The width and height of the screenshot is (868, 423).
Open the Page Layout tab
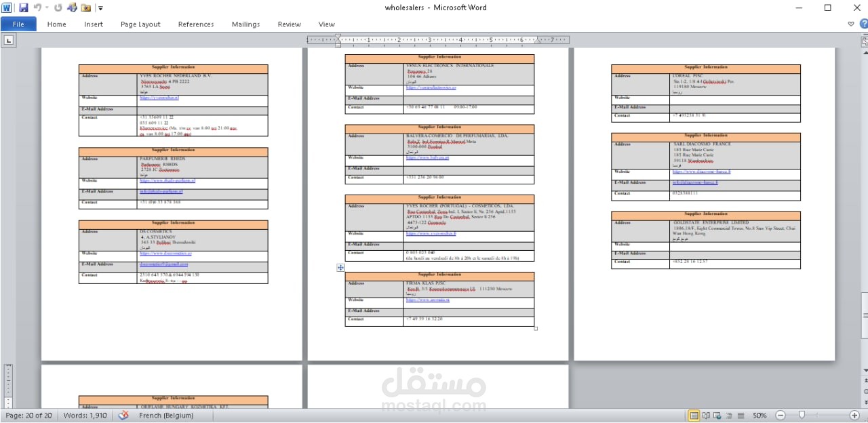(140, 24)
